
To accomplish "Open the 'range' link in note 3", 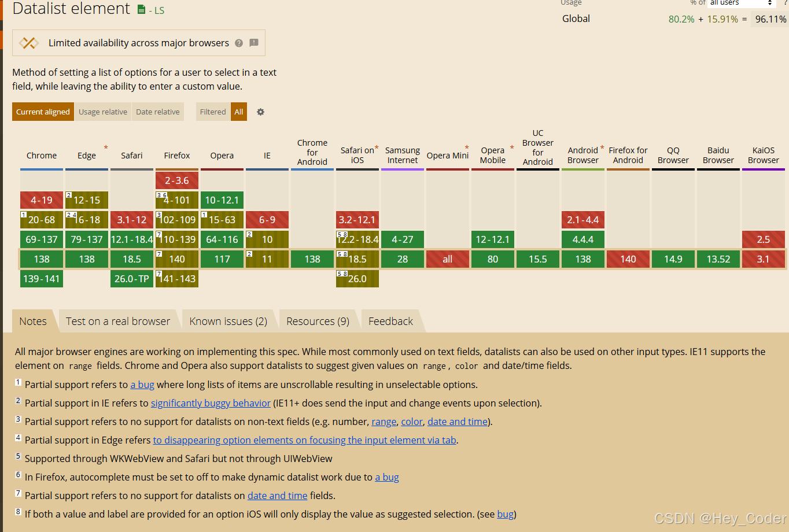I will (x=384, y=422).
